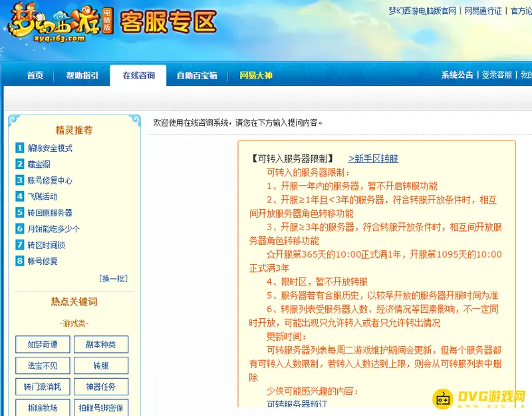Click the 拆除牧场 keyword button

[43, 407]
